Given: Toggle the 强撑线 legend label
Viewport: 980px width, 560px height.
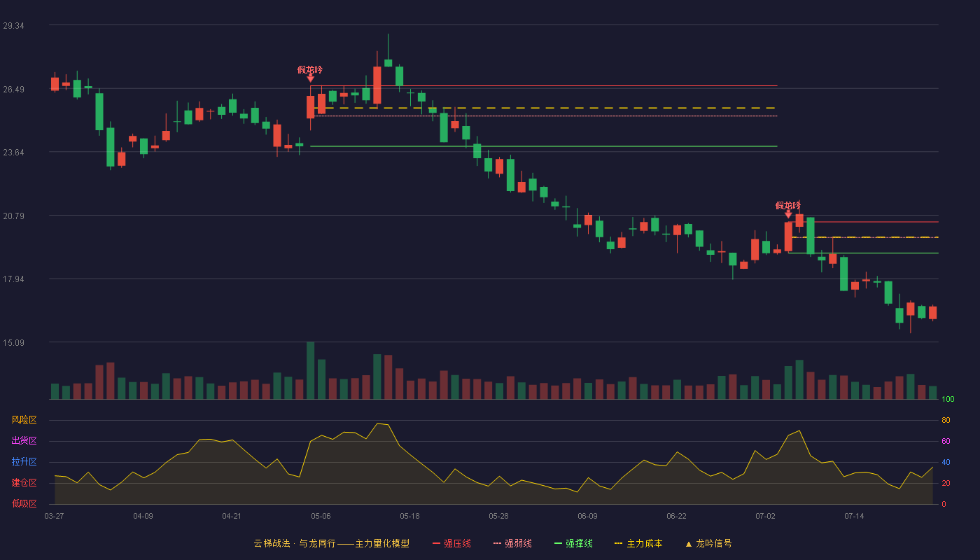Looking at the screenshot, I should [579, 544].
